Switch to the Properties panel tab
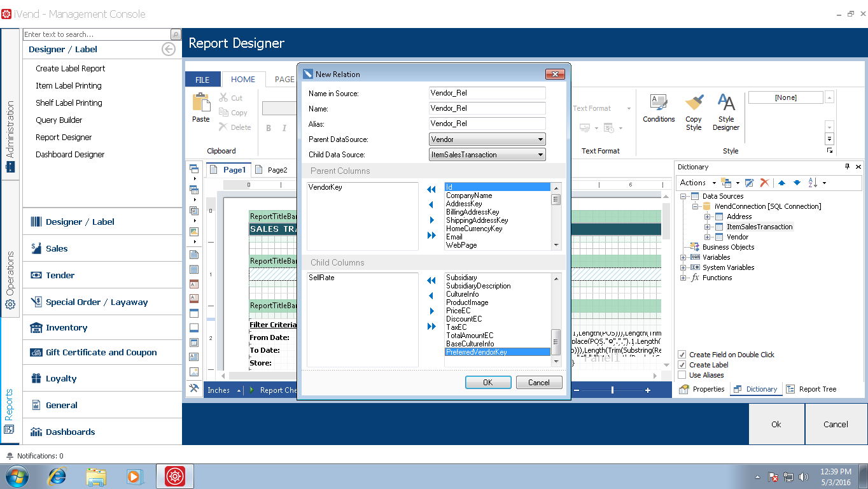 pos(702,389)
